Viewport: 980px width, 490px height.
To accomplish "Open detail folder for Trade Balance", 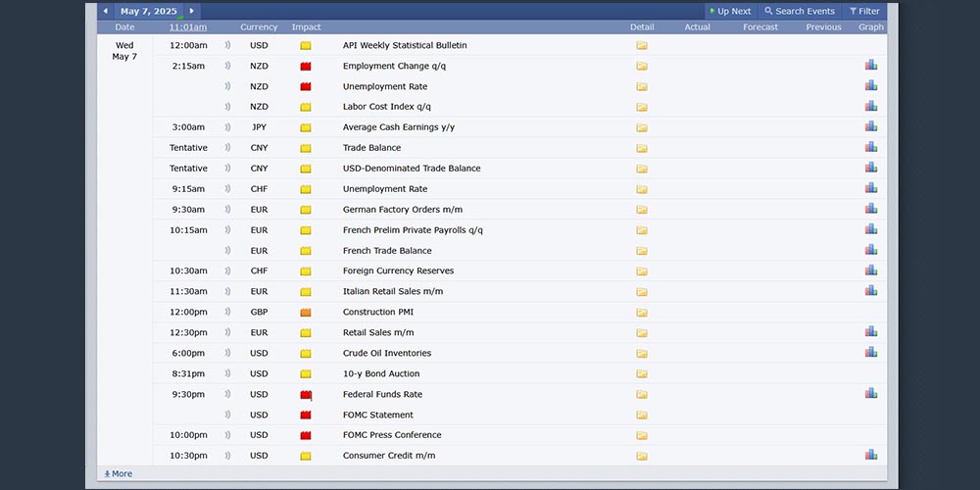I will pos(642,148).
